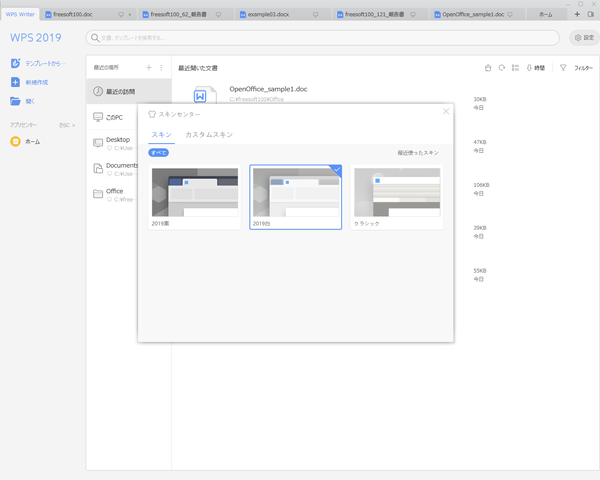This screenshot has height=480, width=600.
Task: Select the クラシック skin thumbnail
Action: coord(397,197)
